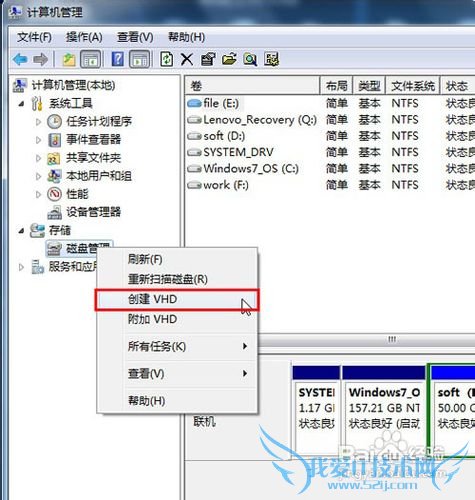Select the file (E:) volume row
Image resolution: width=475 pixels, height=500 pixels.
pyautogui.click(x=330, y=103)
